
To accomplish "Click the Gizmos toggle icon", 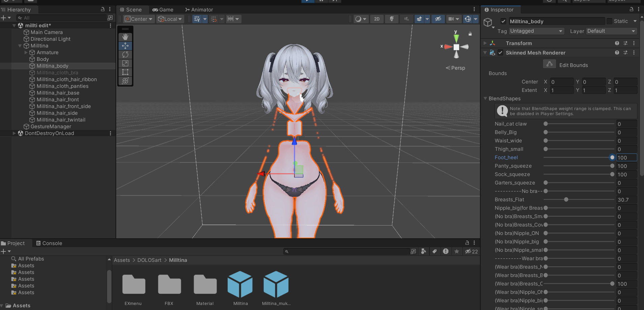I will coord(468,19).
